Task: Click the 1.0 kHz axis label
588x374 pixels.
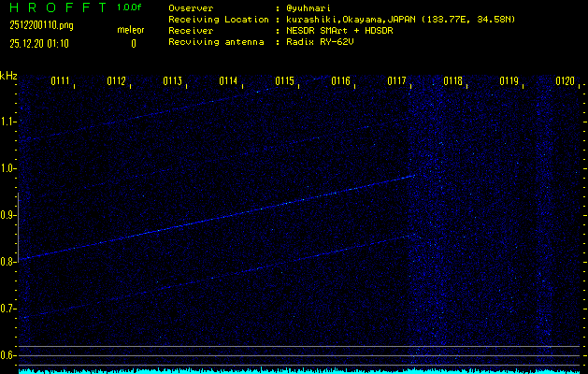Action: click(7, 168)
